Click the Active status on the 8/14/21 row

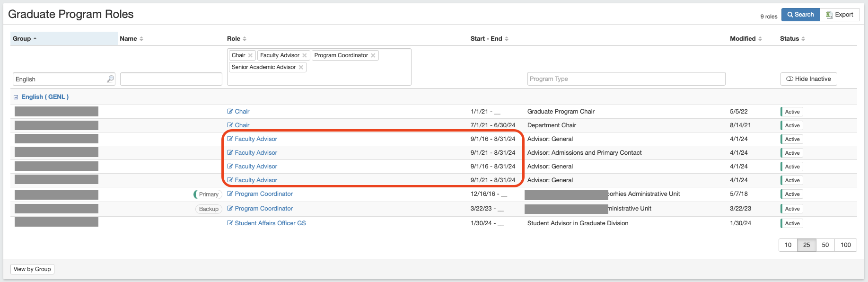[792, 126]
